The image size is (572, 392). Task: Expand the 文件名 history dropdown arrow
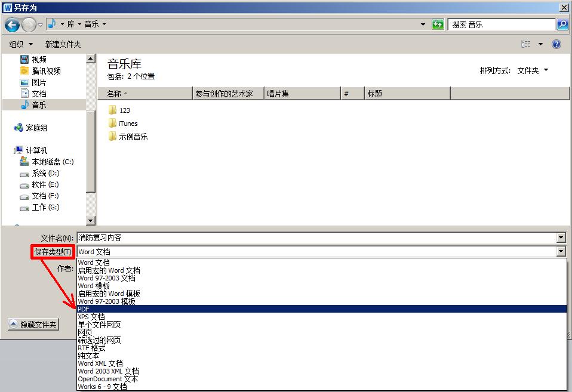561,237
